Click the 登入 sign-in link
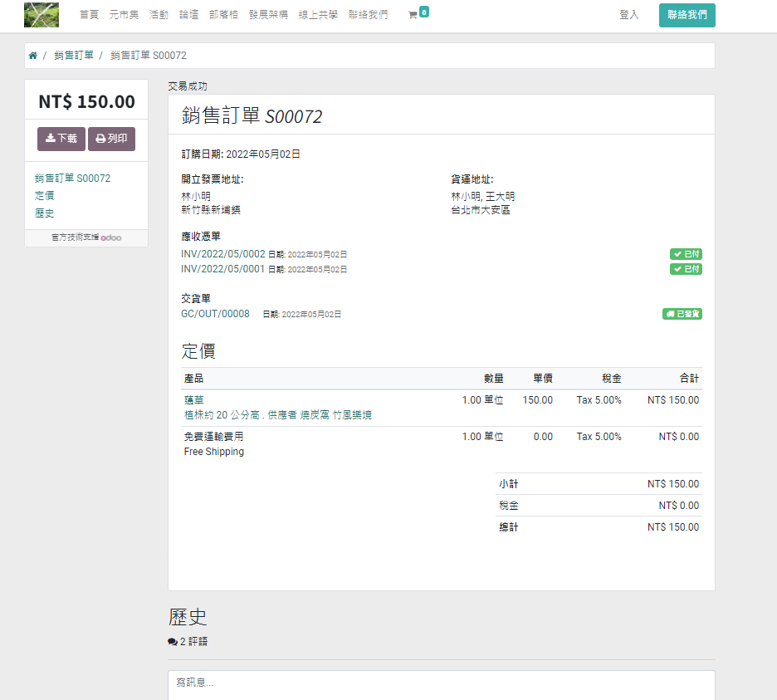This screenshot has height=700, width=777. pos(628,15)
